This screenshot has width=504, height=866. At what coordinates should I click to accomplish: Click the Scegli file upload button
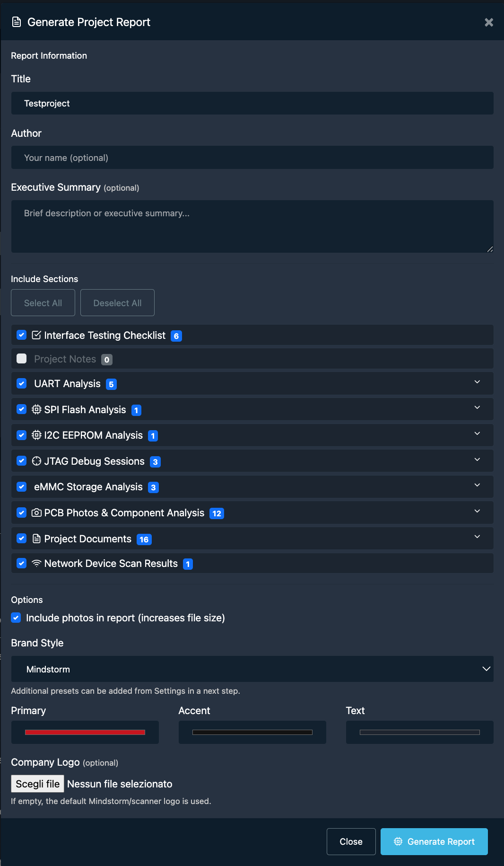coord(37,783)
